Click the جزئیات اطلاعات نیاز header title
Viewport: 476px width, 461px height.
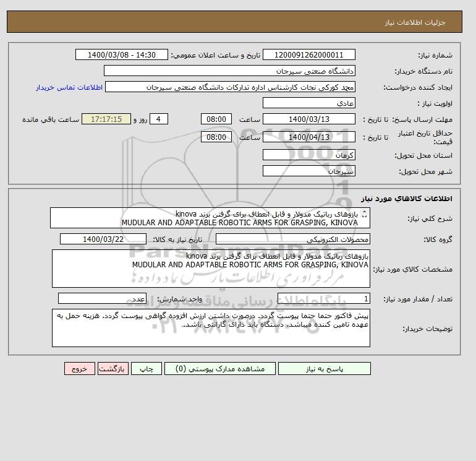click(x=415, y=23)
